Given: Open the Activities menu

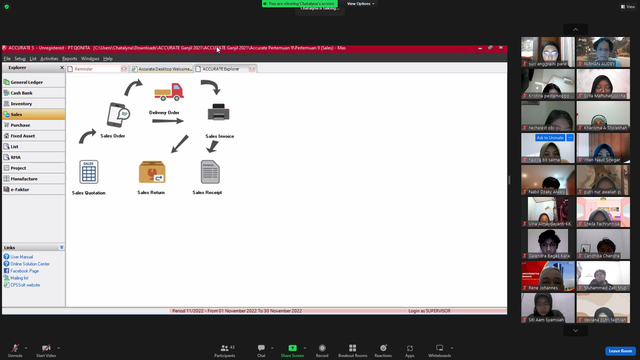Looking at the screenshot, I should (x=49, y=59).
